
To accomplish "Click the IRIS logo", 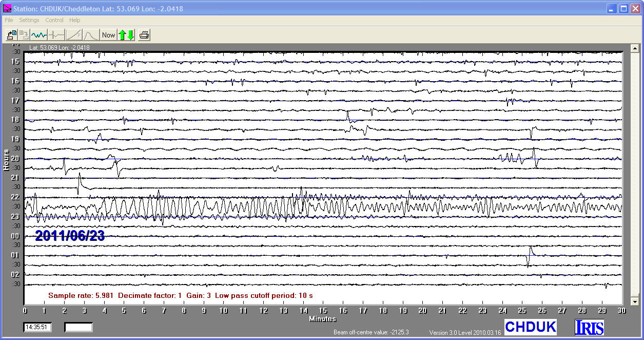I will (x=589, y=327).
